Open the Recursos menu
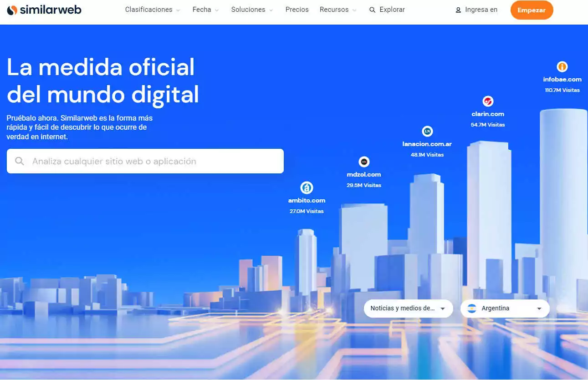The width and height of the screenshot is (588, 380). coord(334,10)
